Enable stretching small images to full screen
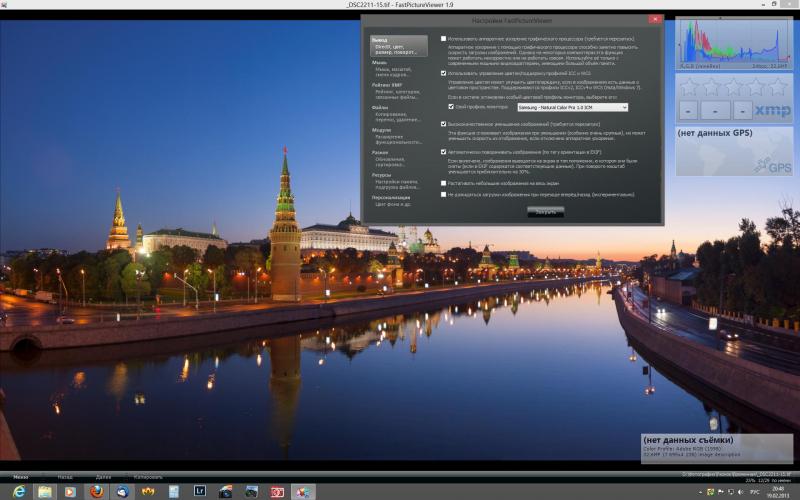The height and width of the screenshot is (500, 800). 443,183
